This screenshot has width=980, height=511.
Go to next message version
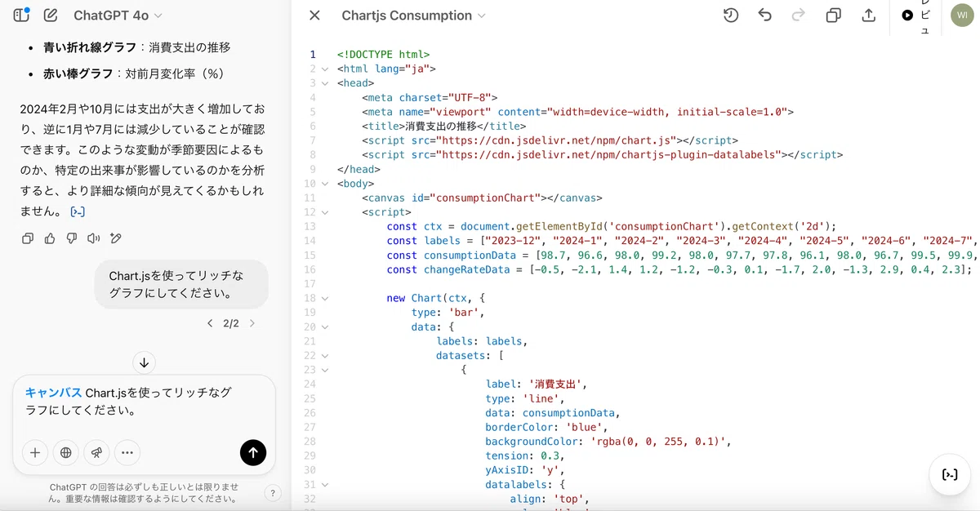[x=252, y=323]
